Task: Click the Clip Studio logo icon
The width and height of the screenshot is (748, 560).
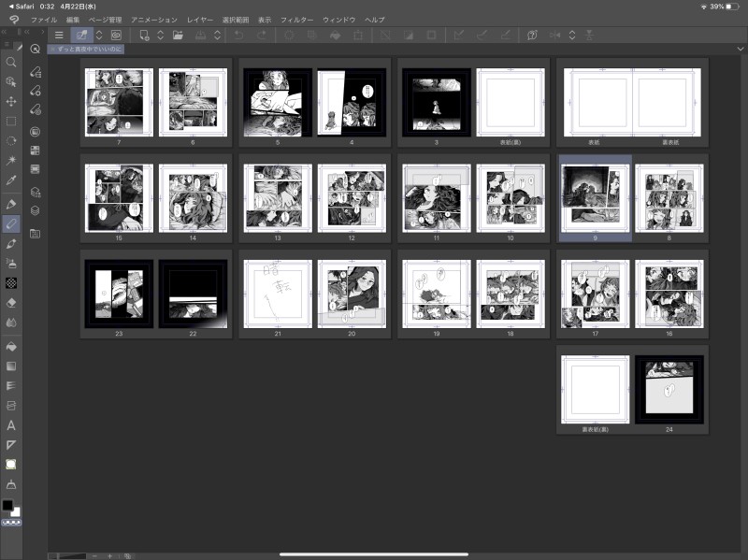Action: [x=14, y=20]
